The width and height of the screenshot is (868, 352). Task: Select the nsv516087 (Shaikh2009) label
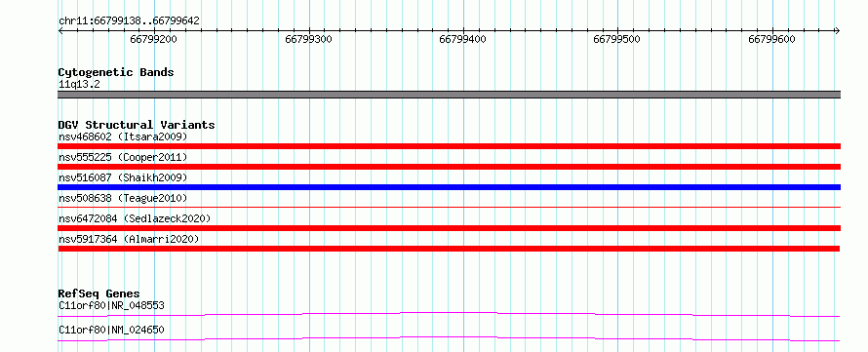[x=123, y=177]
